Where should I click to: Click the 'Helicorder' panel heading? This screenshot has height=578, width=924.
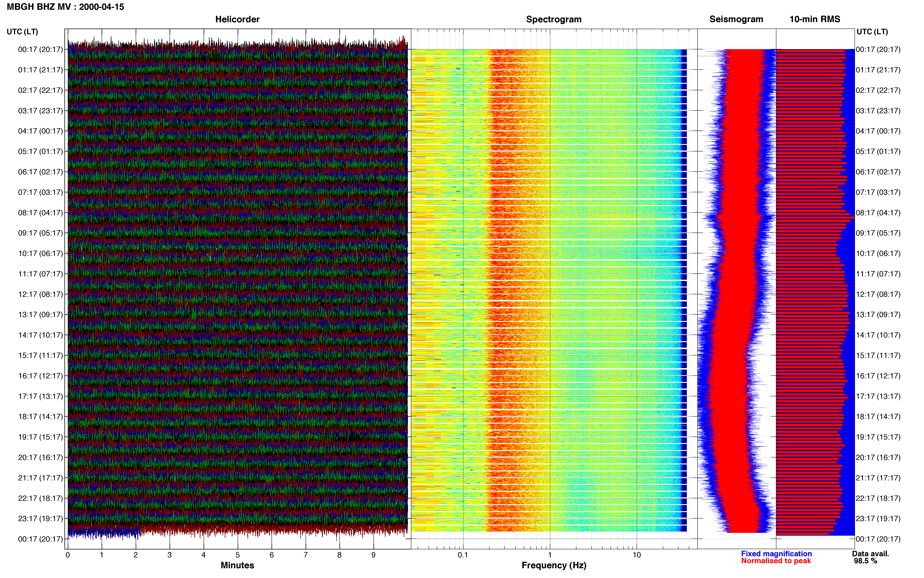(237, 19)
